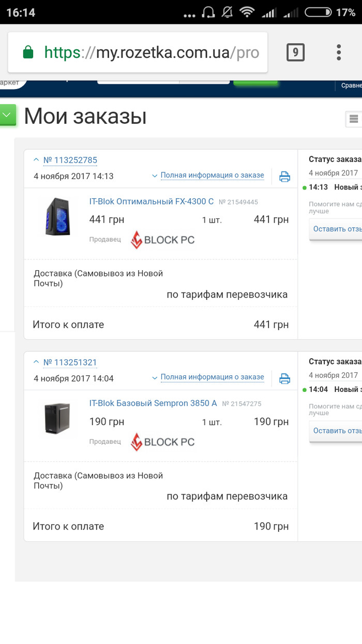Click Оставить отзыв button for first order

coord(337,229)
